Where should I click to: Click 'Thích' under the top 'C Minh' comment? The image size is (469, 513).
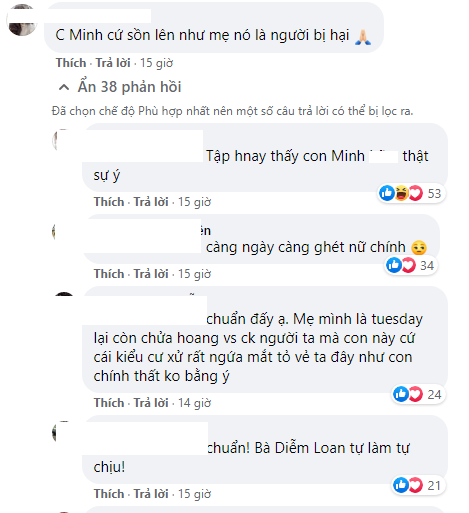(71, 63)
